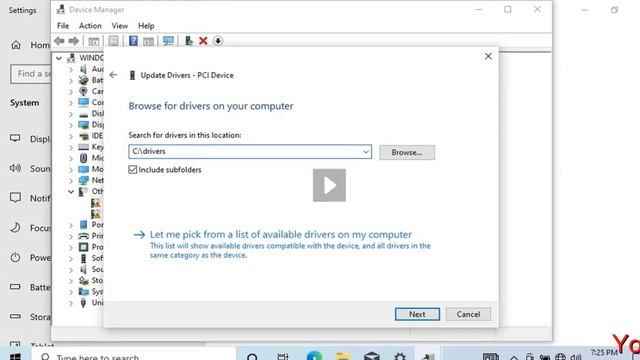The width and height of the screenshot is (640, 360).
Task: Click the green Update device driver toolbar icon
Action: tap(189, 41)
